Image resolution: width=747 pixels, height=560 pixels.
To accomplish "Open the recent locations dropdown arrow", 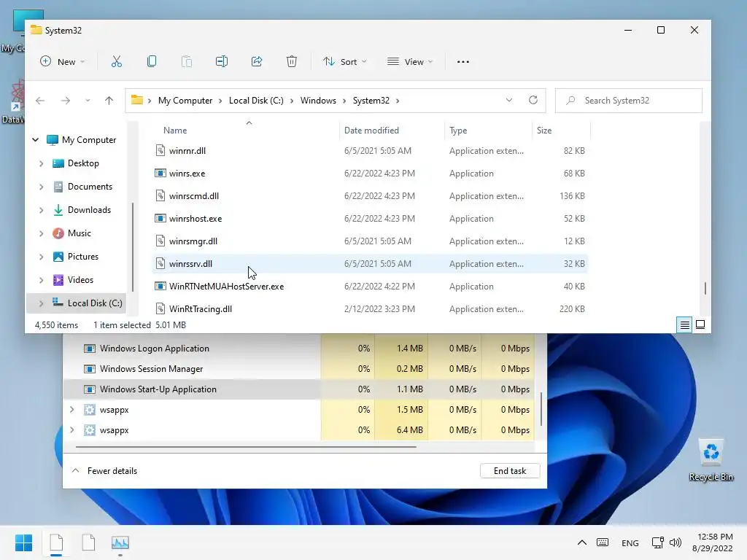I will click(x=88, y=101).
